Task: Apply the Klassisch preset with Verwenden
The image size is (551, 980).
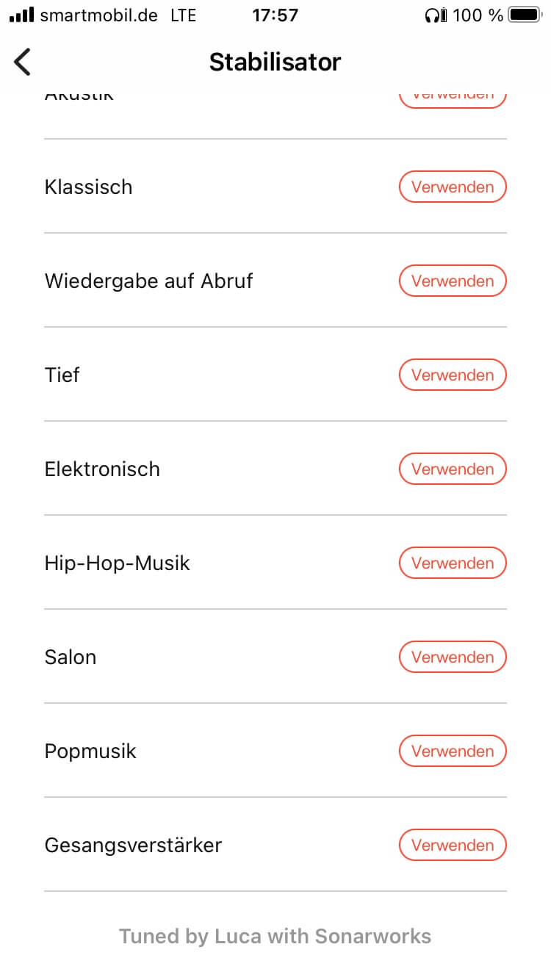Action: 453,187
